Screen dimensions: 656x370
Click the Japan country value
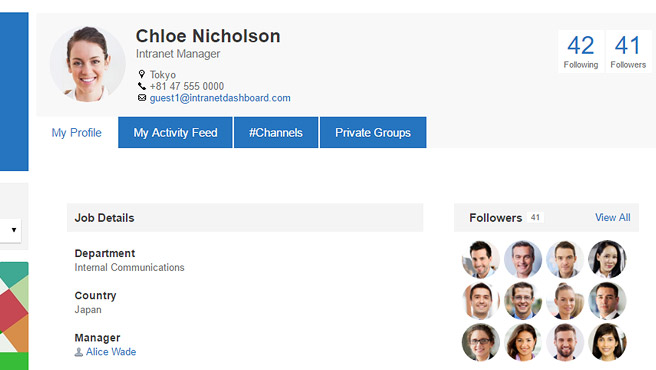tap(88, 310)
